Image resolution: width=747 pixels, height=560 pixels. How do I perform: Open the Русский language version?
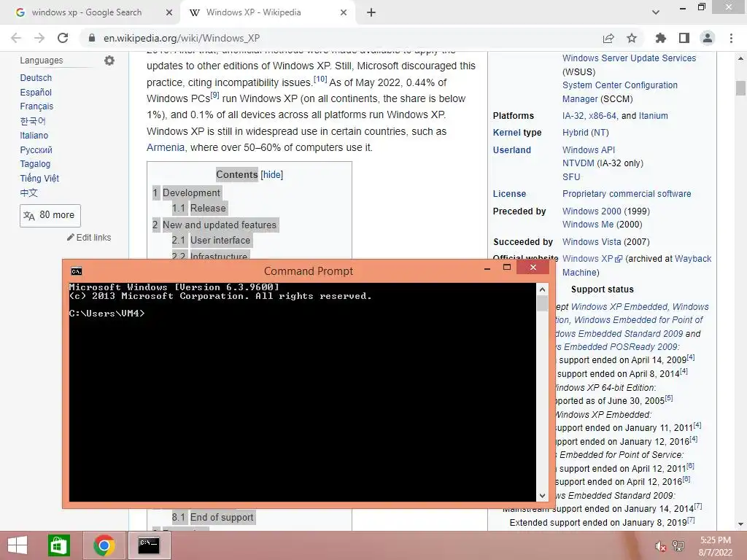(x=36, y=150)
